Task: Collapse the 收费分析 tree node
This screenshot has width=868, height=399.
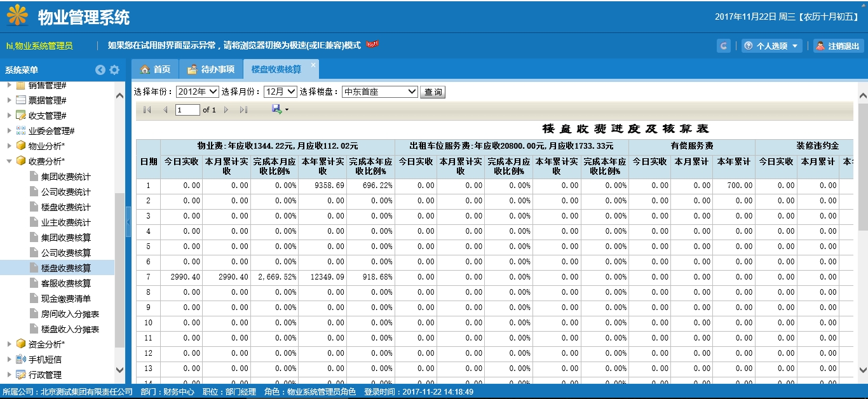Action: tap(10, 161)
